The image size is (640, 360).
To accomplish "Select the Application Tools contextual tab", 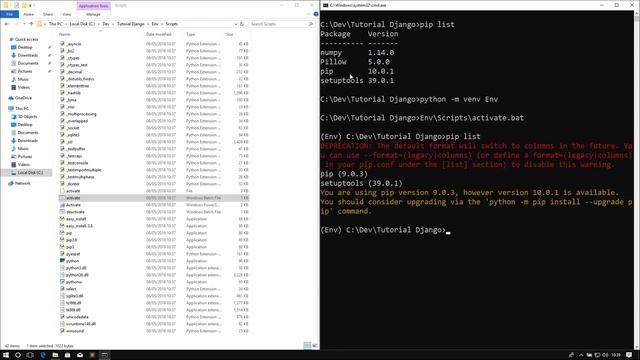I will tap(93, 6).
